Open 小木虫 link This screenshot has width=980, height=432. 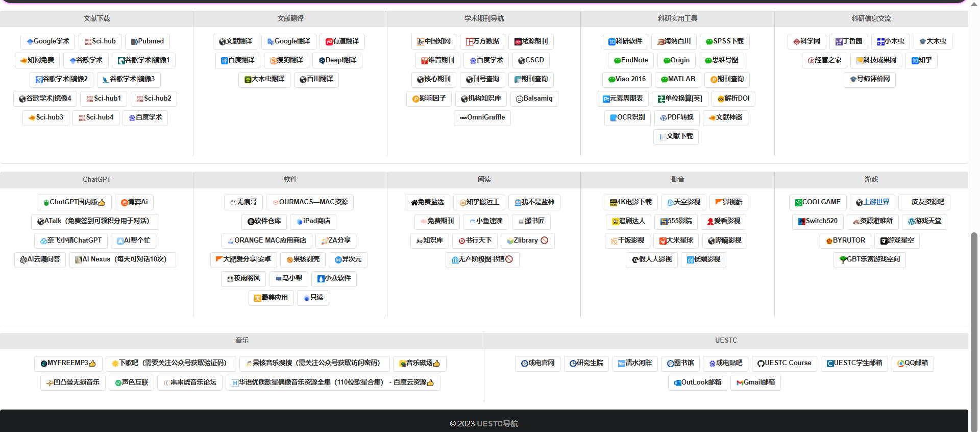891,41
